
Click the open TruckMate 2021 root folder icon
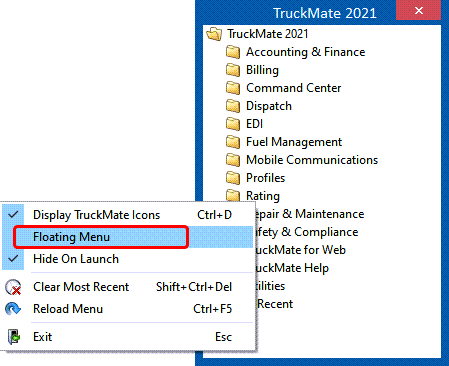pos(214,34)
